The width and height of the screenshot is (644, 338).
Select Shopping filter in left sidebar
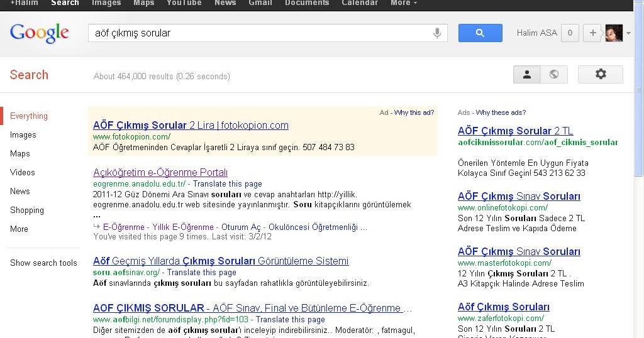pyautogui.click(x=27, y=210)
